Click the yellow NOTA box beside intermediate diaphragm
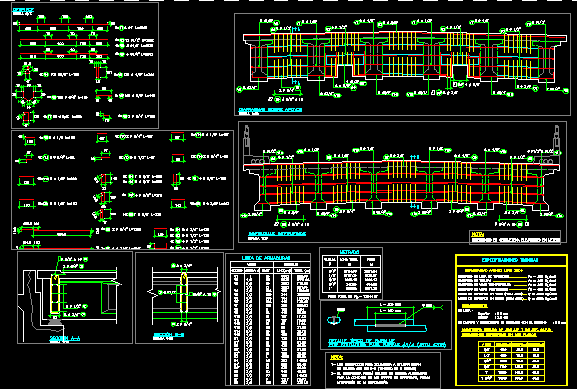The height and width of the screenshot is (389, 577). 516,237
